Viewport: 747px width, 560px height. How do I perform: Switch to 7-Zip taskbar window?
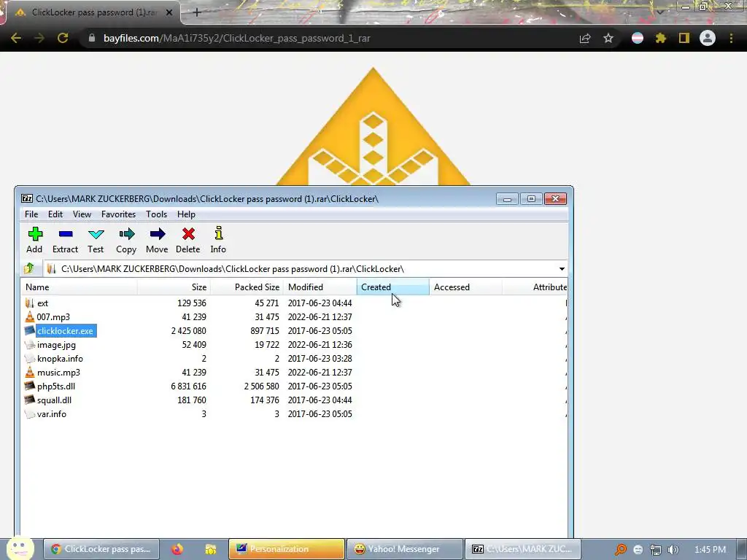point(523,549)
